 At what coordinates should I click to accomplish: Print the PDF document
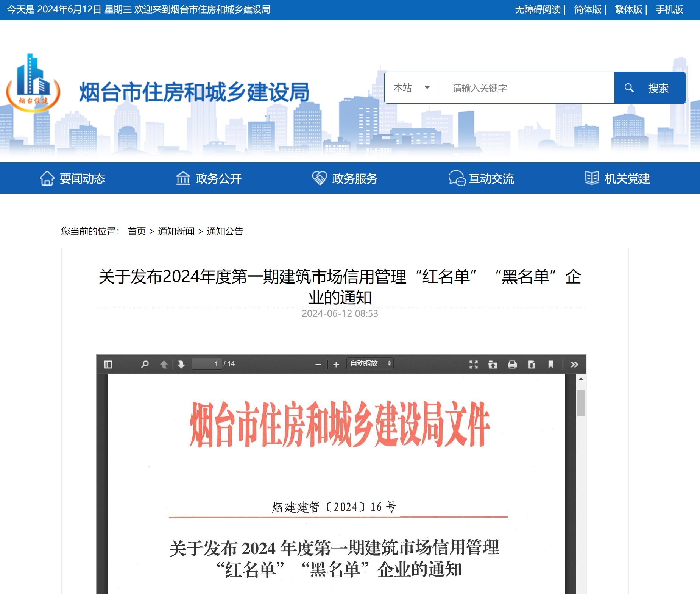pos(512,364)
